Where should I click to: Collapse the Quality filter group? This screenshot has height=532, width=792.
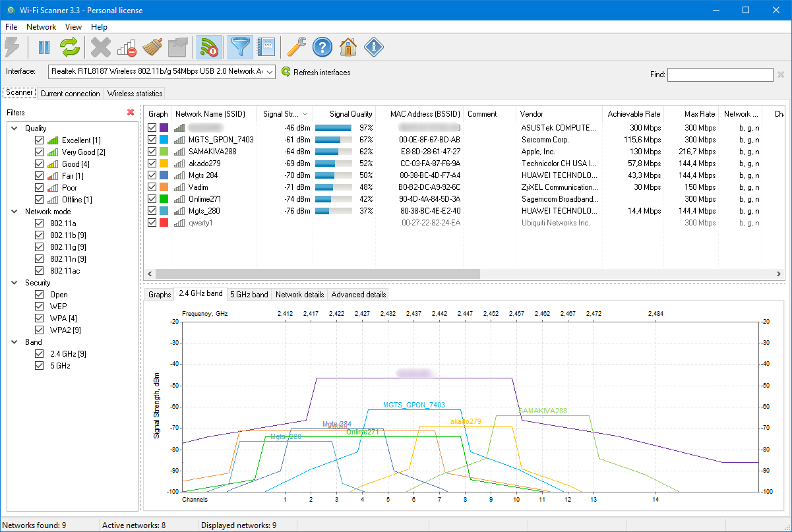(15, 129)
